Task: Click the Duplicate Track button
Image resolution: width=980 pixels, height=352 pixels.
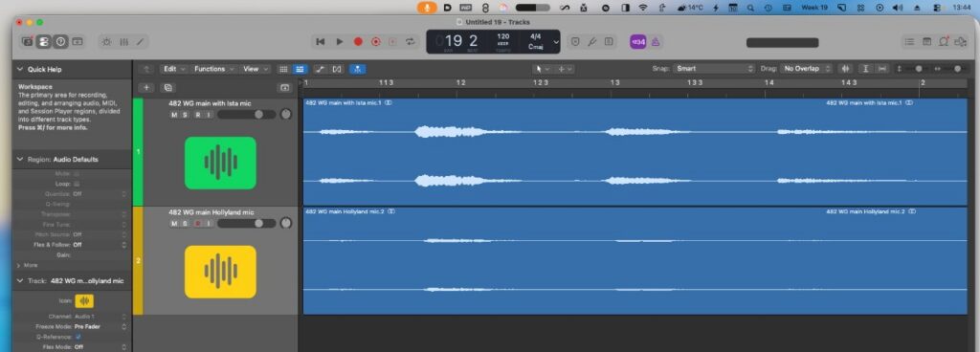Action: pos(167,88)
